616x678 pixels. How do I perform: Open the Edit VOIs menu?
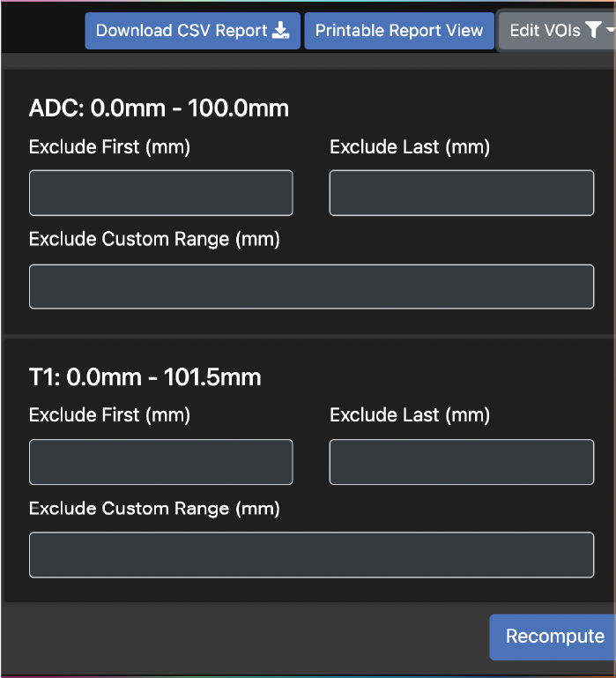pos(546,31)
